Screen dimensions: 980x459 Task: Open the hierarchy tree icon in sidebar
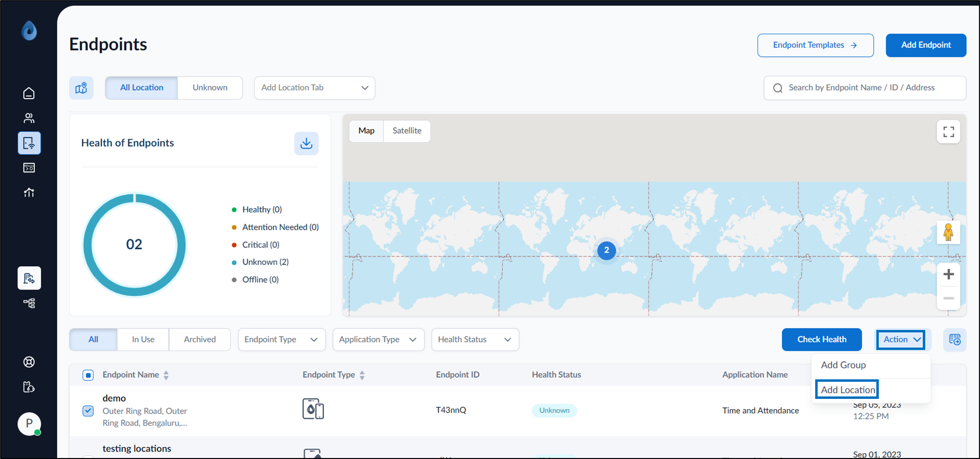pos(29,303)
